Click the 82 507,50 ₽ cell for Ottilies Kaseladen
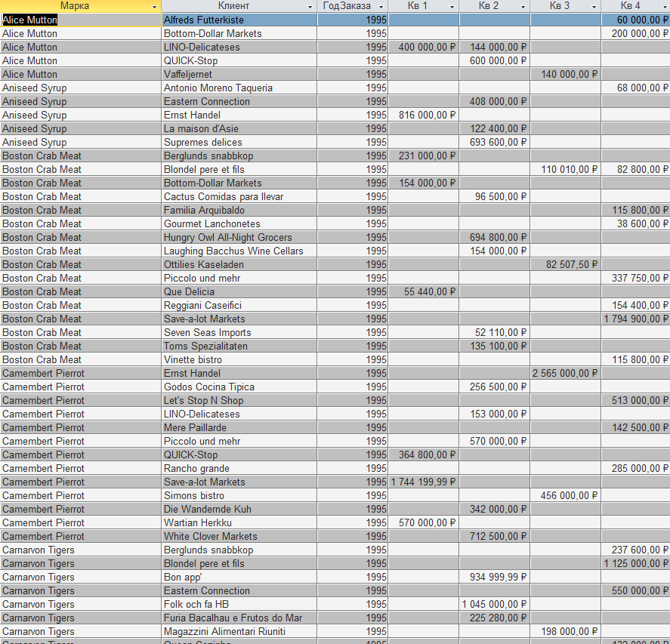 (565, 265)
